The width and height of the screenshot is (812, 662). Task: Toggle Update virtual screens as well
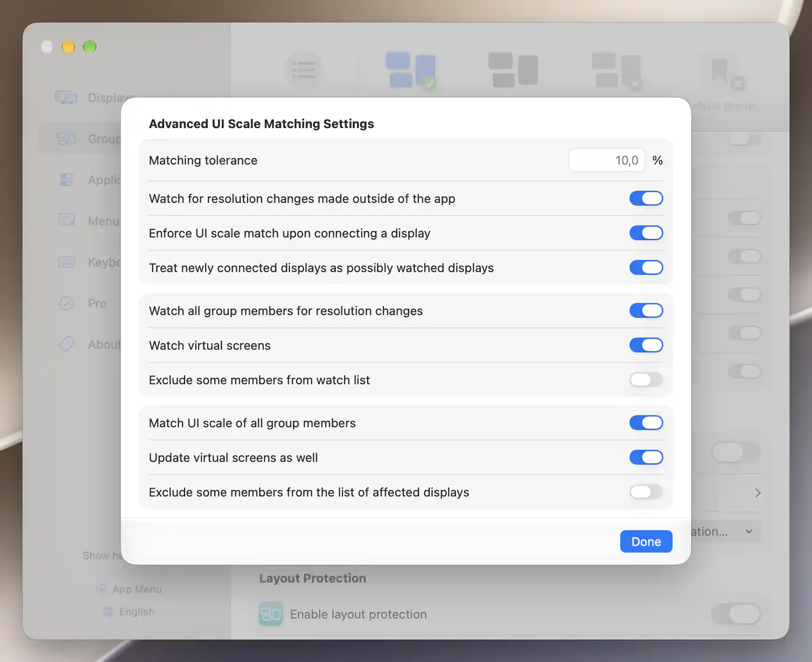646,457
